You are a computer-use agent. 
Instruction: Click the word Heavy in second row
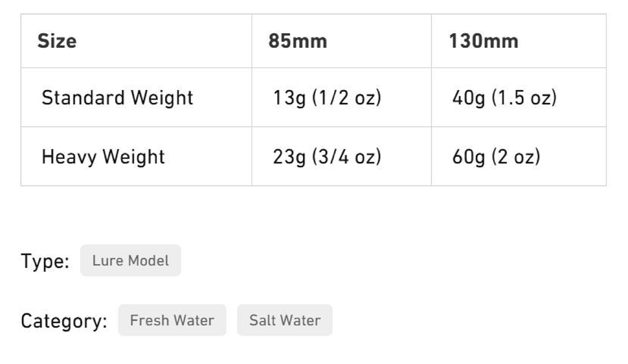[x=69, y=157]
